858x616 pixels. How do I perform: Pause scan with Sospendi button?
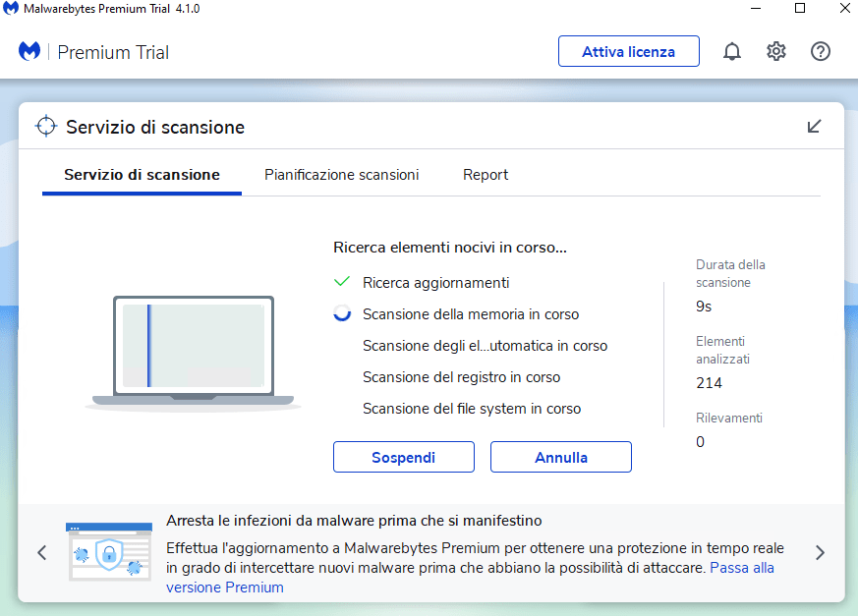point(403,457)
